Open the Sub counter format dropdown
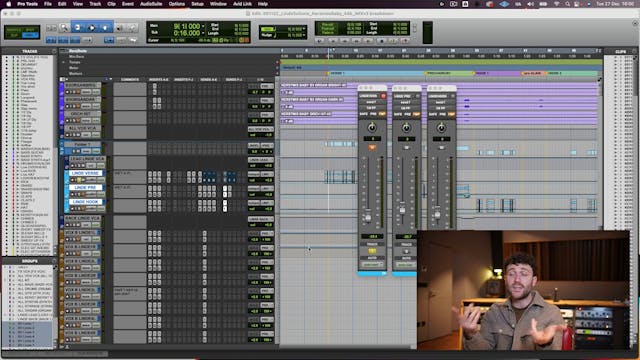 (203, 33)
